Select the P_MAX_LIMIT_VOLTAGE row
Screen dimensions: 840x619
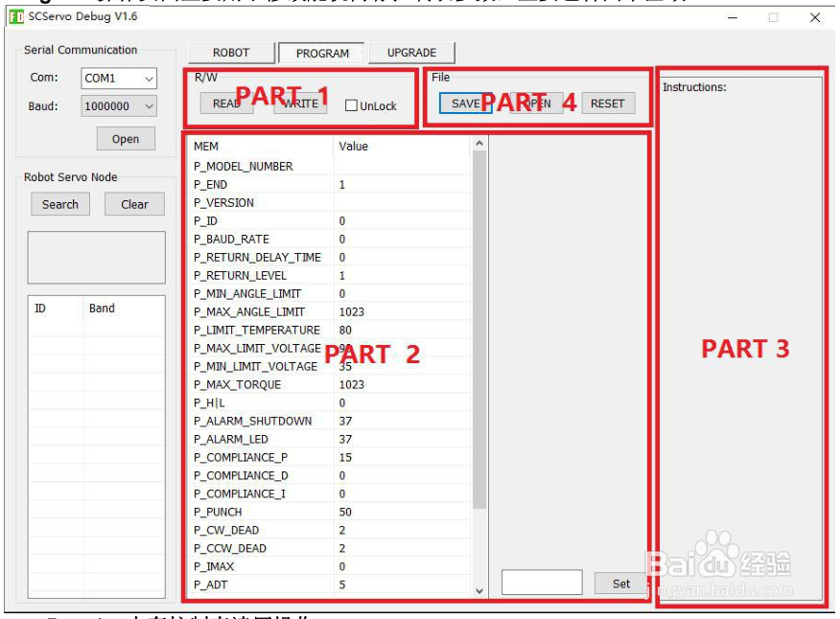(331, 349)
